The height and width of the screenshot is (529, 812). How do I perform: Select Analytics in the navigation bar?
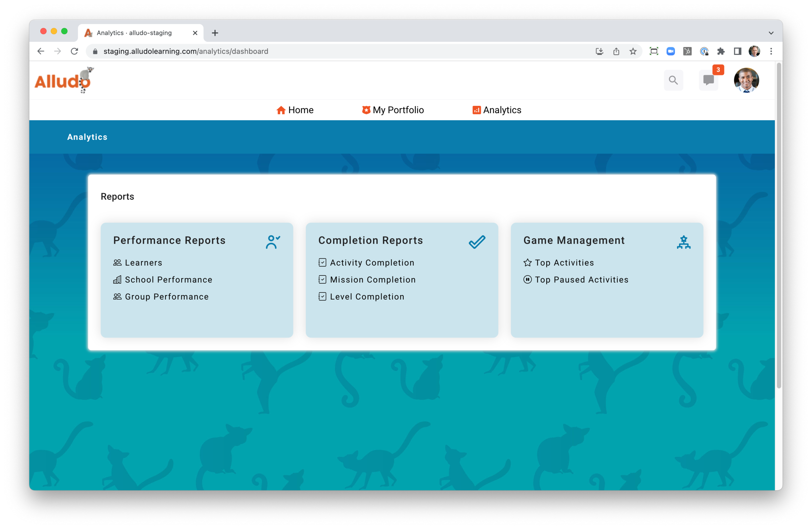497,110
